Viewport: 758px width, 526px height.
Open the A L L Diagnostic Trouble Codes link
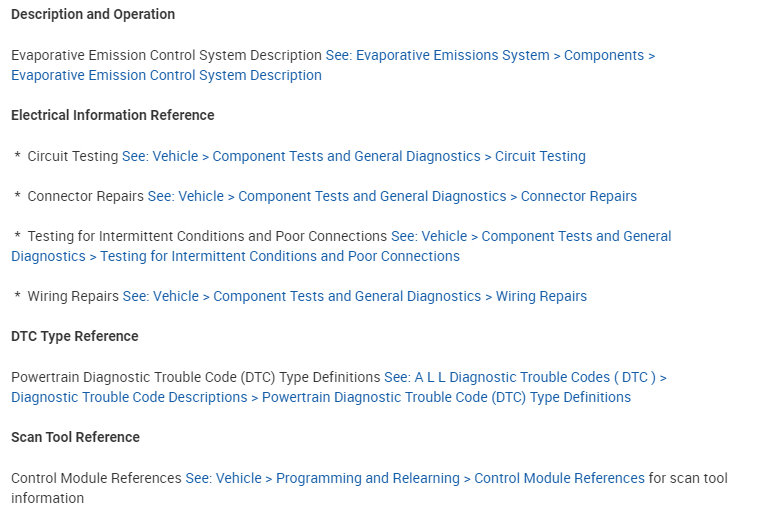pyautogui.click(x=525, y=378)
